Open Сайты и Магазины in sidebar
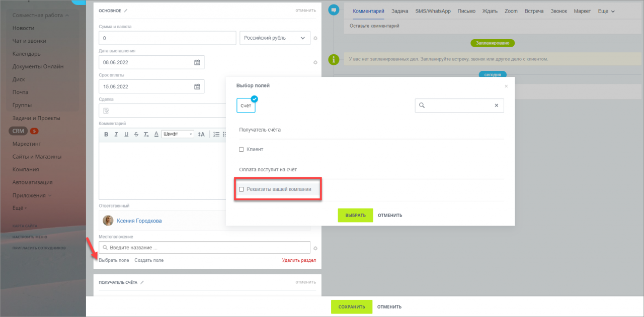Viewport: 644px width, 317px height. pos(37,157)
